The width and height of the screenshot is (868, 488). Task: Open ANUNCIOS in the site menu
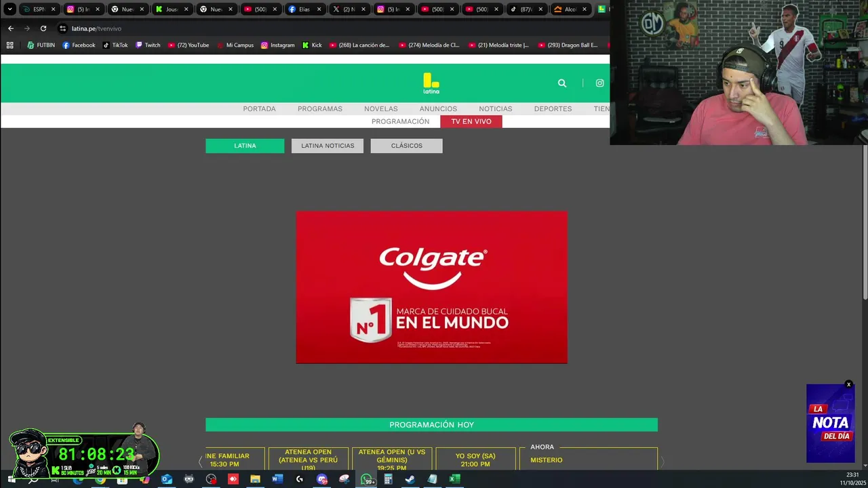[x=438, y=108]
